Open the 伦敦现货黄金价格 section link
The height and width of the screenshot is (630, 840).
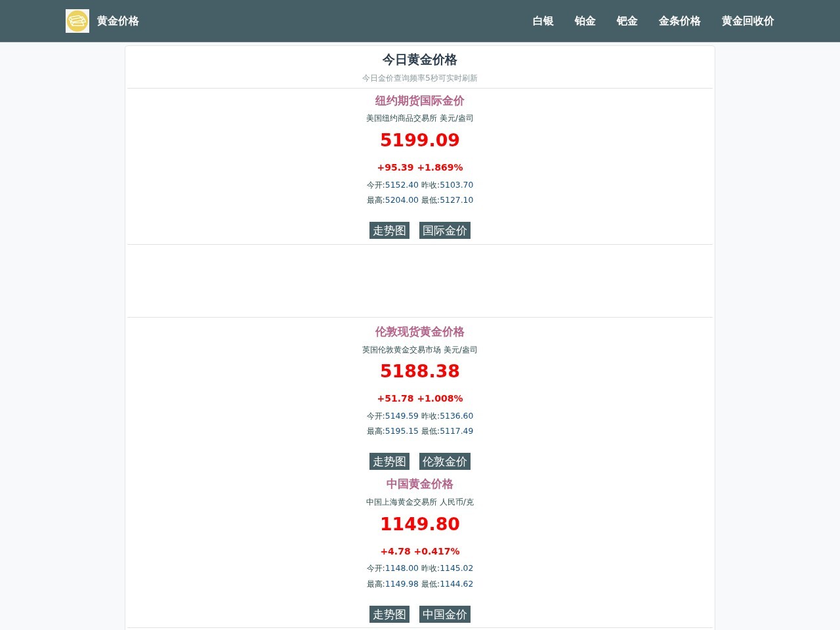[419, 332]
